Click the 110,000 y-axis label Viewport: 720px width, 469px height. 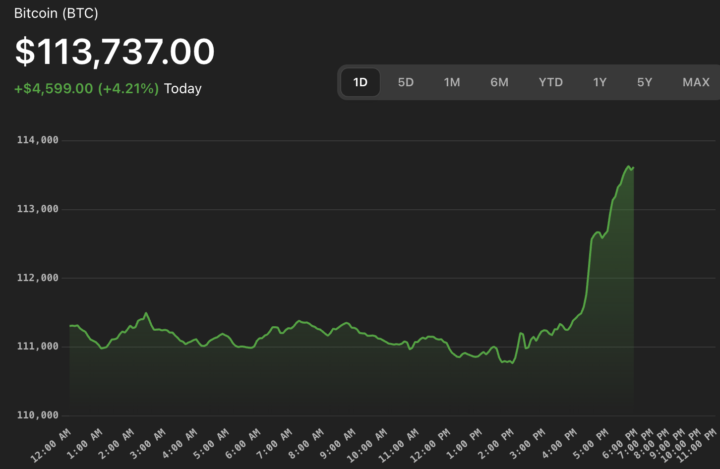click(38, 415)
